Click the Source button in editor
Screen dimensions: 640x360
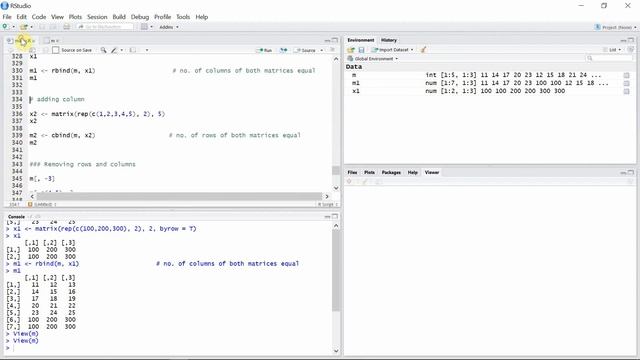point(305,50)
